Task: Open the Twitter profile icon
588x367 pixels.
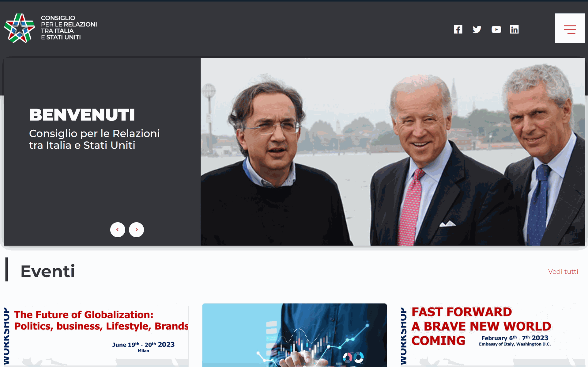Action: pos(477,29)
